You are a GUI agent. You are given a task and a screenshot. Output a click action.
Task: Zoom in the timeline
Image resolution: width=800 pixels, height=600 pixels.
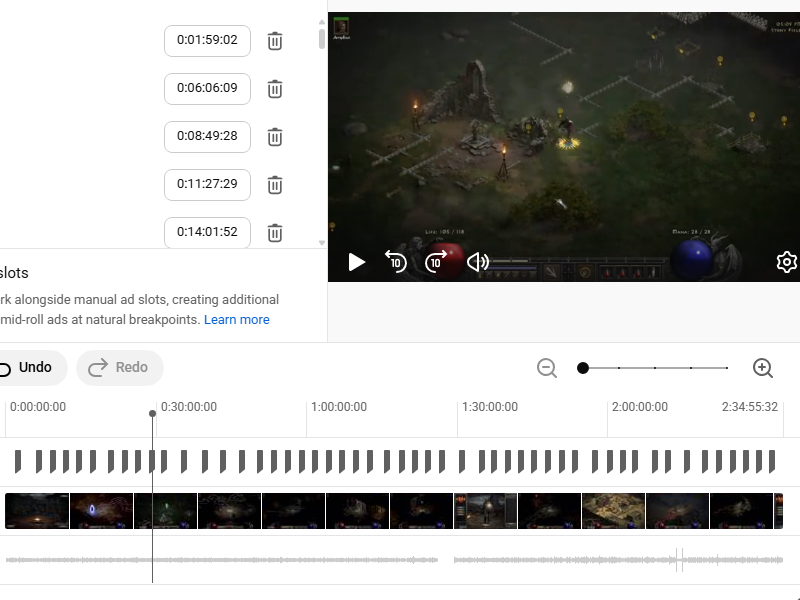coord(763,368)
